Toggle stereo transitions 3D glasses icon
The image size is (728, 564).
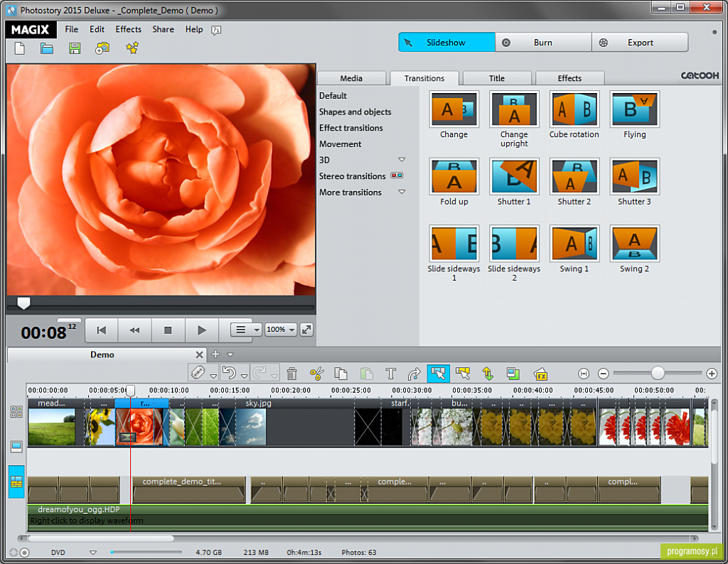point(397,175)
